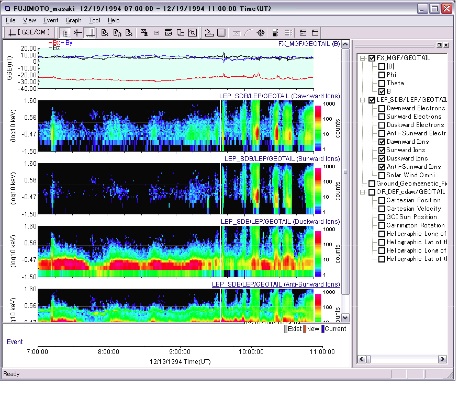Enable the Carrington Rotation checkbox

[x=382, y=225]
